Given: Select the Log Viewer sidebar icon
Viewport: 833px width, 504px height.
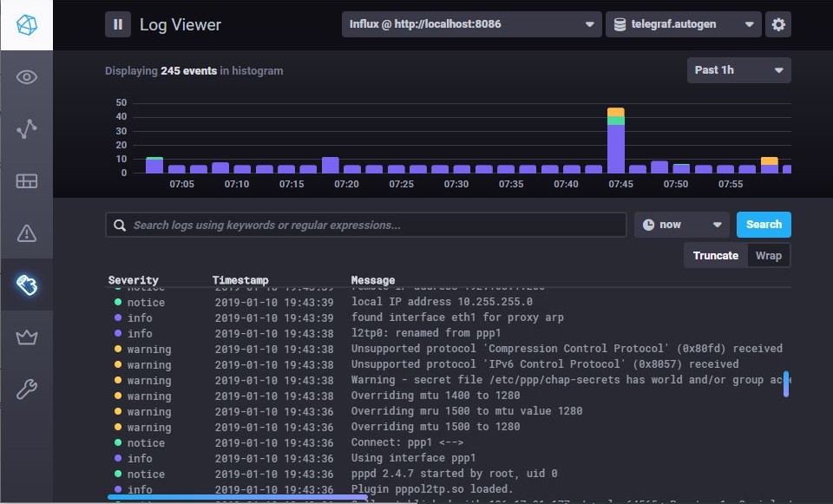Looking at the screenshot, I should [27, 285].
